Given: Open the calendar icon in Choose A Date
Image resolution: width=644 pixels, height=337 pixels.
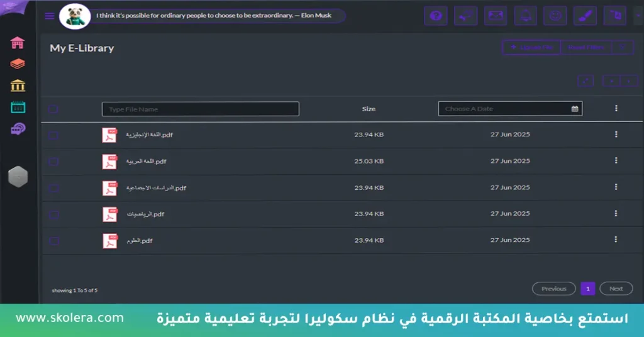Looking at the screenshot, I should (x=575, y=109).
